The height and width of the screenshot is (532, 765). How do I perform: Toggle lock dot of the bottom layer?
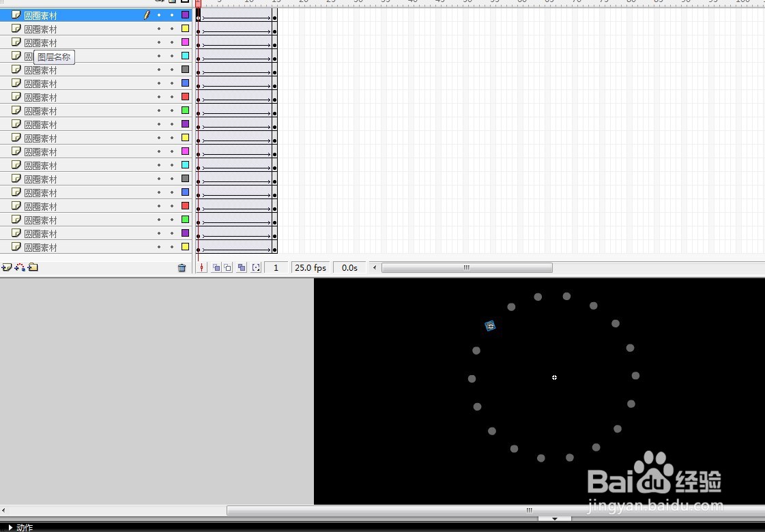pyautogui.click(x=172, y=247)
